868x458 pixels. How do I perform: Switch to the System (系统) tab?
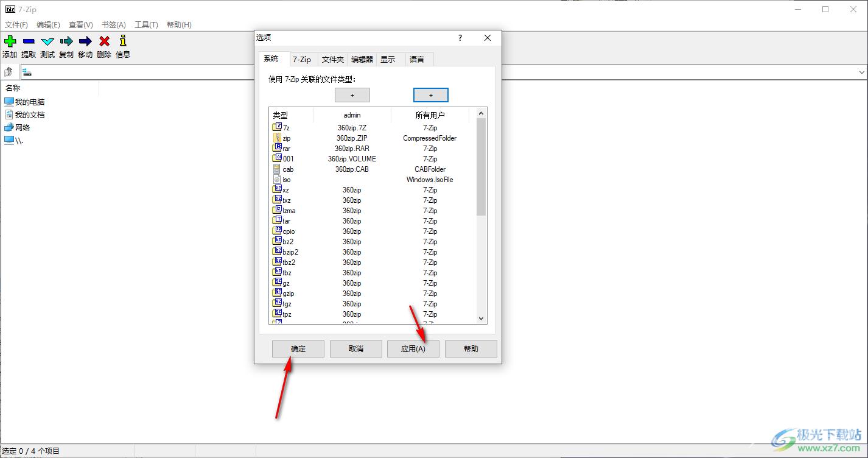coord(271,58)
